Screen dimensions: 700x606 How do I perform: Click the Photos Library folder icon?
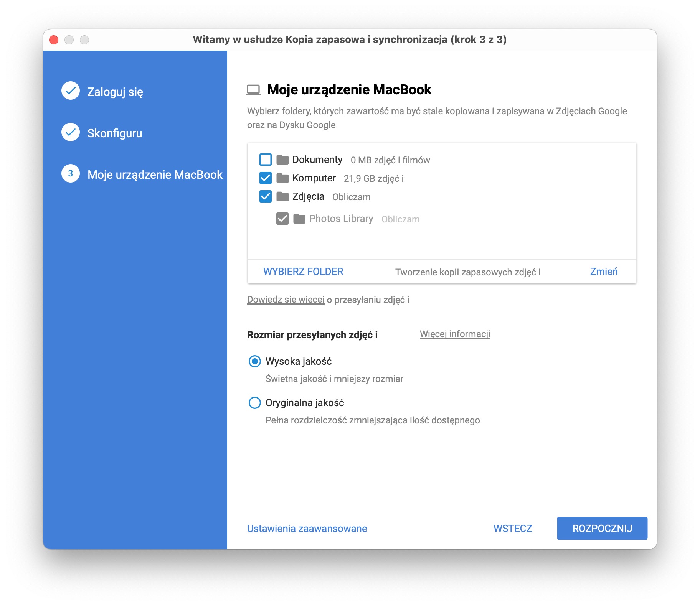tap(299, 219)
